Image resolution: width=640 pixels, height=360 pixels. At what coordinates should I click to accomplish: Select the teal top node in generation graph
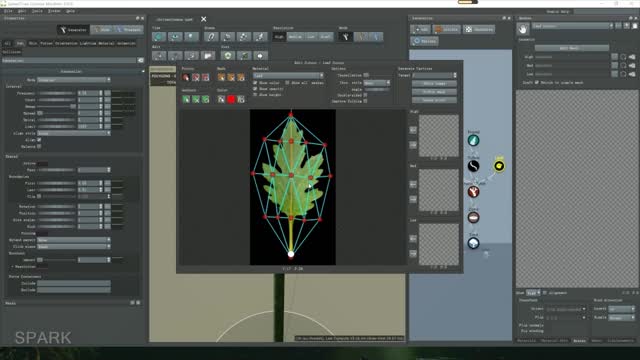pos(473,140)
